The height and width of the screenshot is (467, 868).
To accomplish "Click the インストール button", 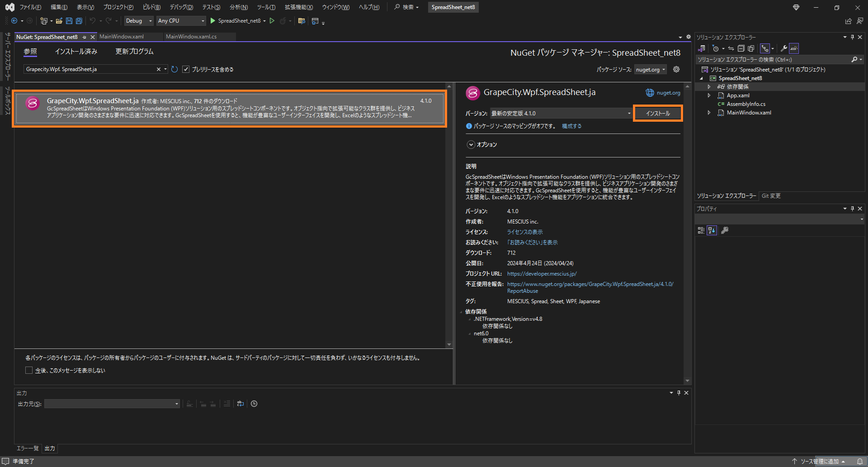I will coord(658,113).
